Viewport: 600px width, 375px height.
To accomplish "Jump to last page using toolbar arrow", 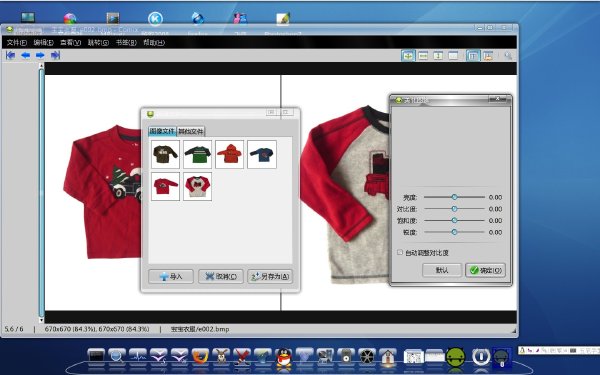I will coord(55,55).
